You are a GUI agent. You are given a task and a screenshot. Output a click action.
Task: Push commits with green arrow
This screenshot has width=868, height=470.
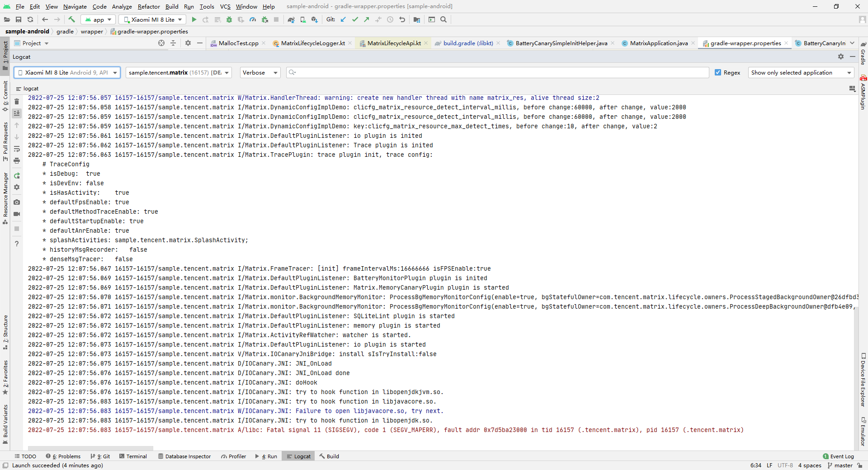pyautogui.click(x=367, y=19)
